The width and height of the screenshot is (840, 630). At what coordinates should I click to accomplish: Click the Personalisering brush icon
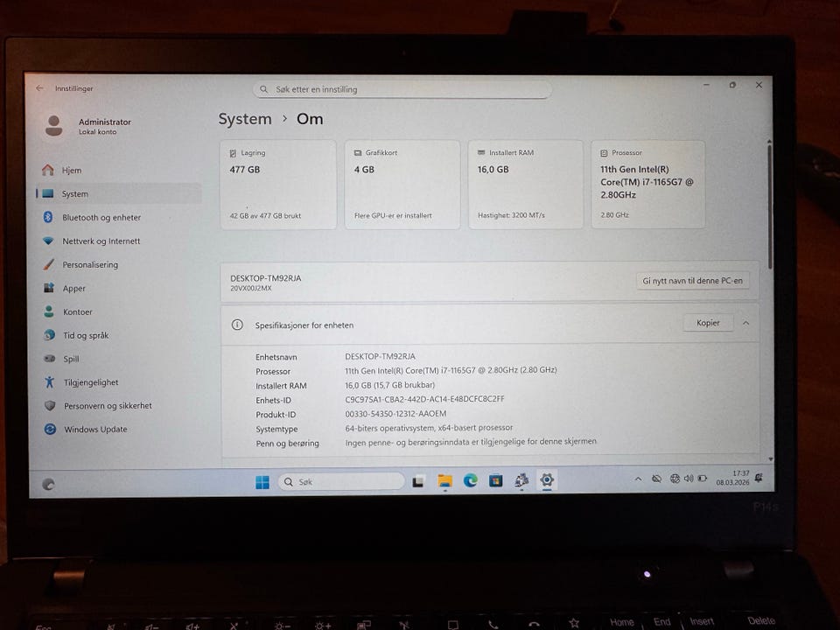(49, 264)
